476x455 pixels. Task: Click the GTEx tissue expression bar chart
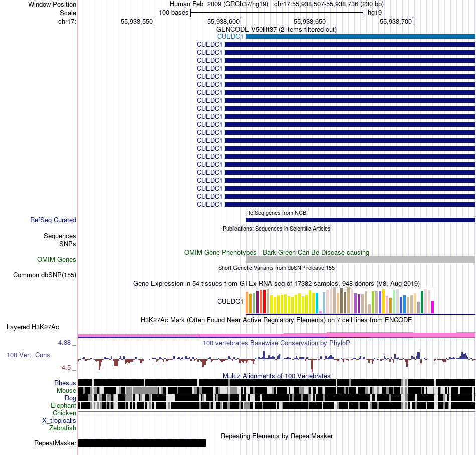340,301
